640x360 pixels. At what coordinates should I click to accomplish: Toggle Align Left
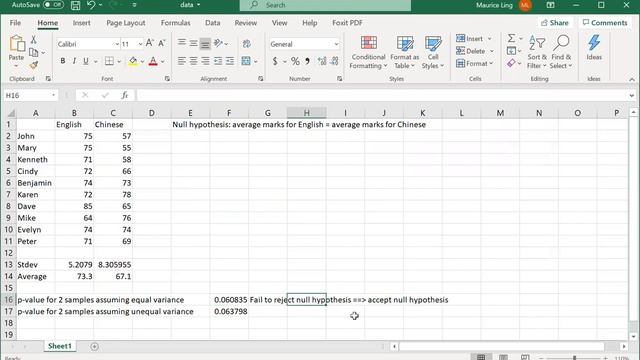182,61
